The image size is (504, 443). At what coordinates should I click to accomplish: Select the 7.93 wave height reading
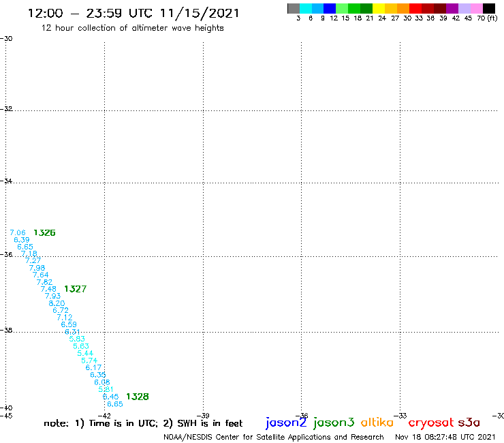pyautogui.click(x=52, y=296)
